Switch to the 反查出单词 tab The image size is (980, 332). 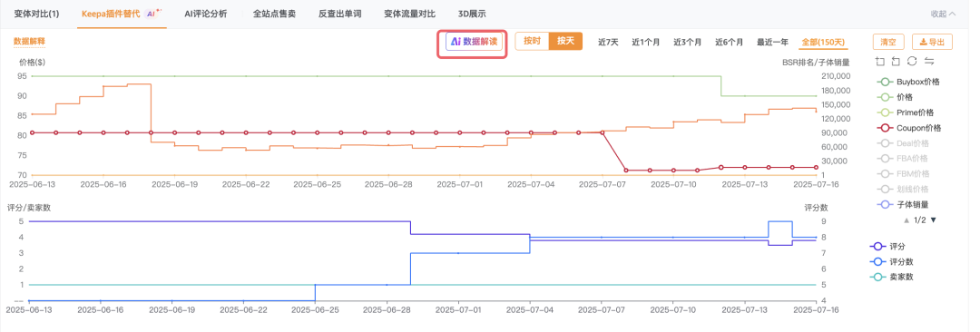(339, 13)
